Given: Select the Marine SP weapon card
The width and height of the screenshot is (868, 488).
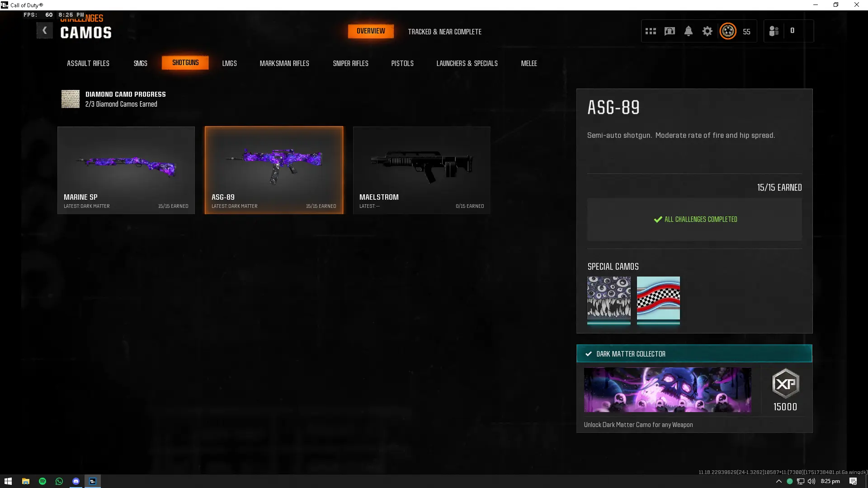Looking at the screenshot, I should [126, 170].
